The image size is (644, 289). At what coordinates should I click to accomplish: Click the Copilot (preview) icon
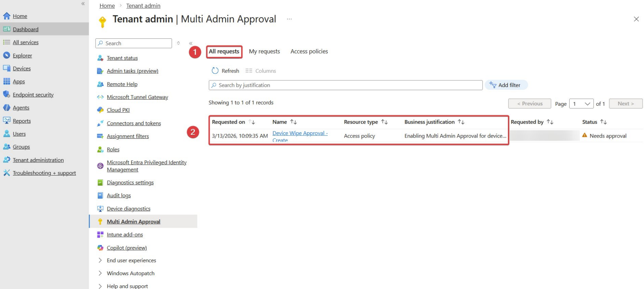pyautogui.click(x=100, y=248)
